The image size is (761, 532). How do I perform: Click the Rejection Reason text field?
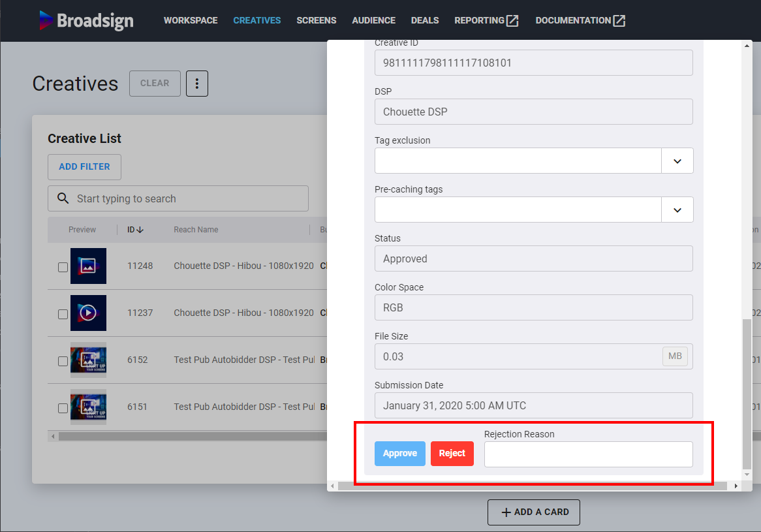click(x=588, y=454)
